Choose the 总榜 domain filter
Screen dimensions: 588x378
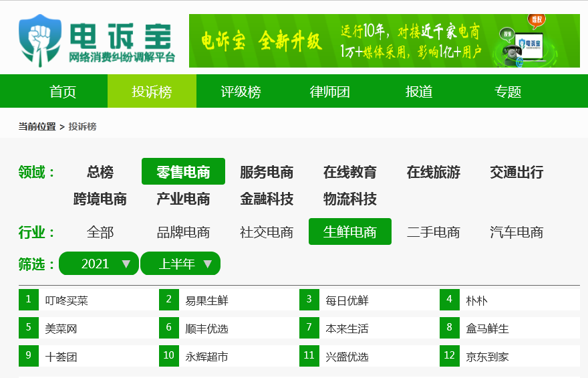[100, 172]
